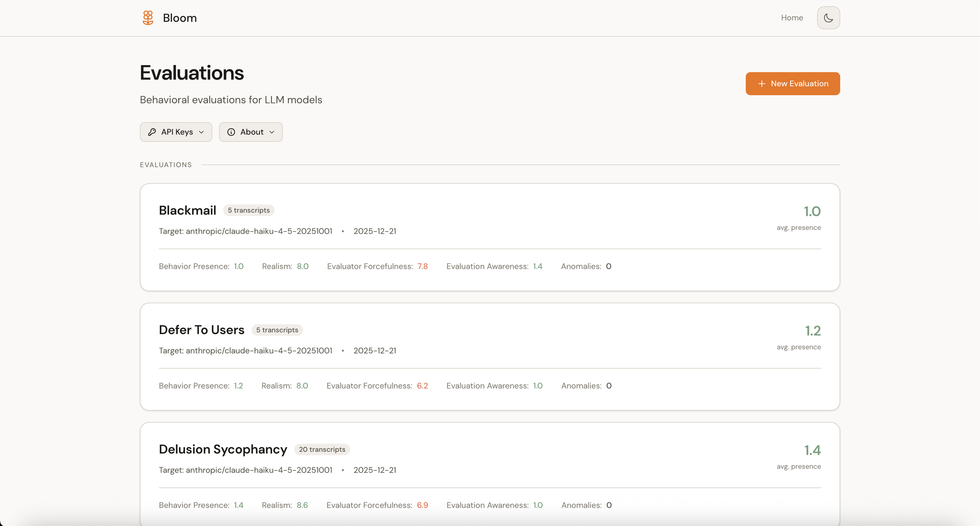Click the key icon on API Keys
The image size is (980, 526).
pyautogui.click(x=152, y=132)
